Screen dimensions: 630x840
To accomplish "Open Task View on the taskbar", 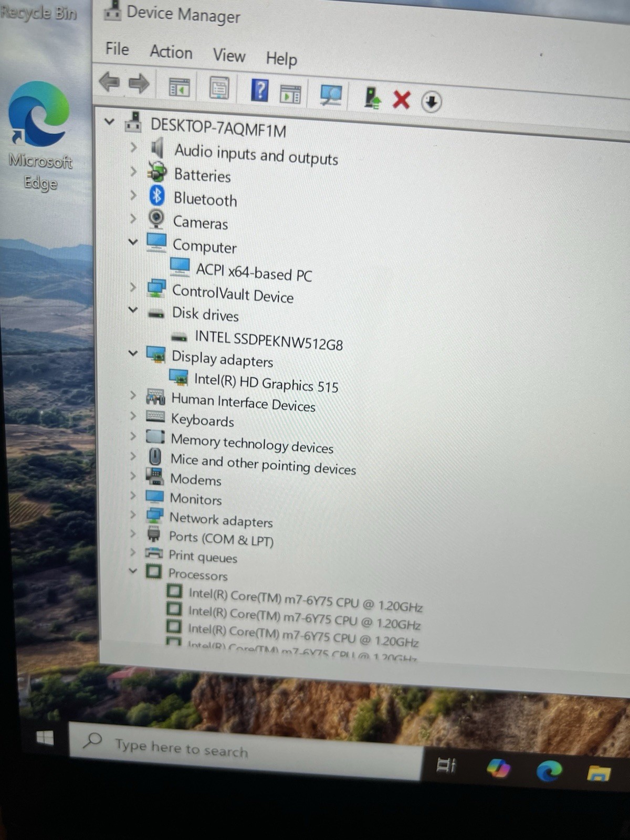I will coord(447,765).
